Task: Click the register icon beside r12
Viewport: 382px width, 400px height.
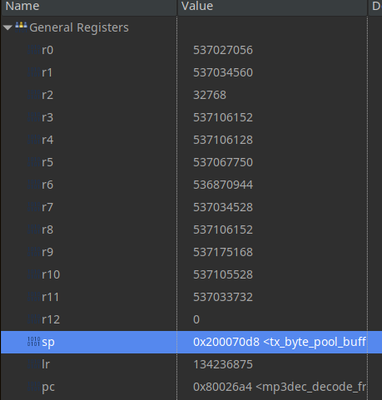Action: coord(33,319)
